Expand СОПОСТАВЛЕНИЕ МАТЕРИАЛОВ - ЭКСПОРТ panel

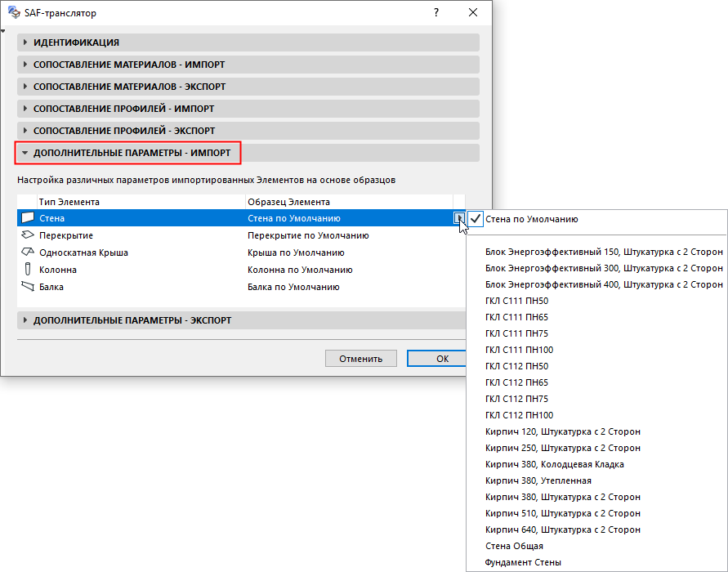pos(248,87)
